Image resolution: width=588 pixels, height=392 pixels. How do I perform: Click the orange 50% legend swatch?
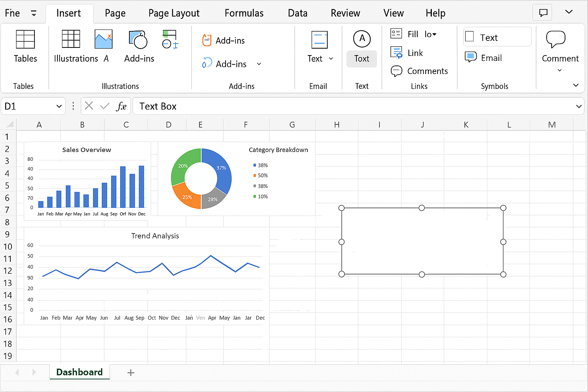(255, 175)
